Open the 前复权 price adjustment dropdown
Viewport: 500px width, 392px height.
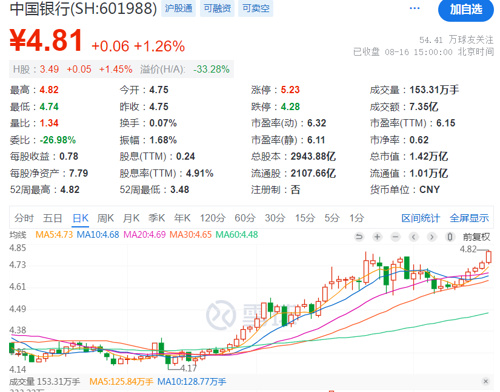point(476,237)
